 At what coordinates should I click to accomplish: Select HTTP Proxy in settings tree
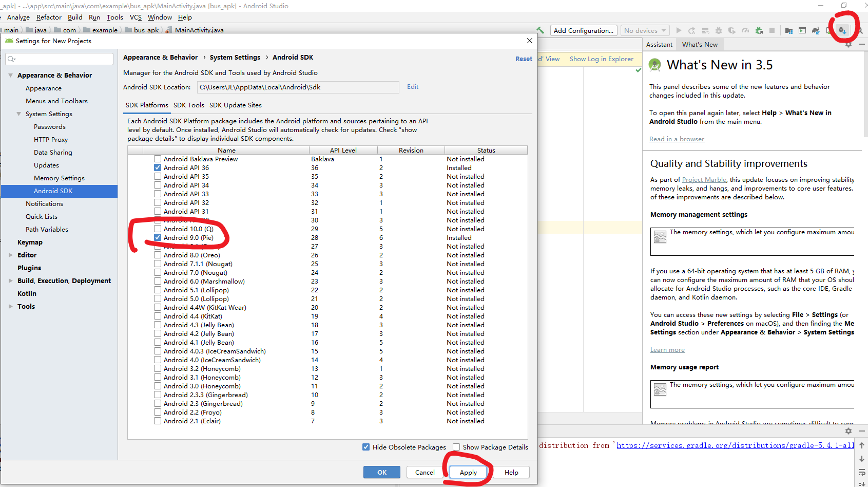click(51, 140)
